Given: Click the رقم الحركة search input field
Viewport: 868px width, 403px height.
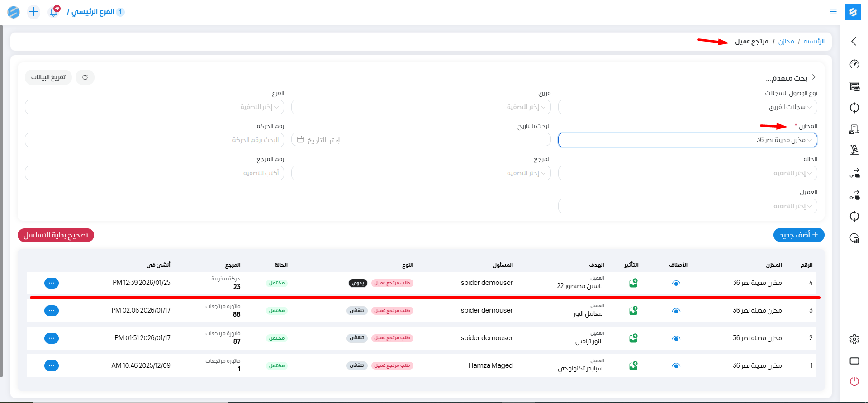Looking at the screenshot, I should coord(154,140).
